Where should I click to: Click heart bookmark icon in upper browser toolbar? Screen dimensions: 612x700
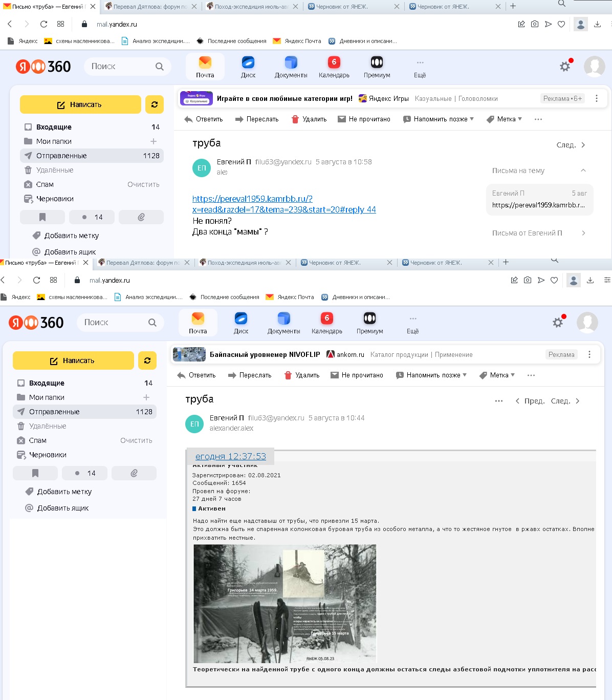point(561,24)
